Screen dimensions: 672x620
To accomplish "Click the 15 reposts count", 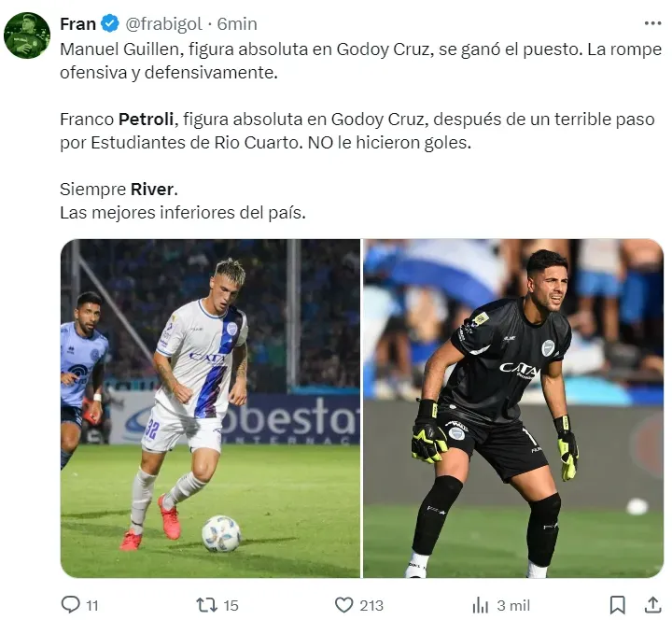I will pos(231,605).
